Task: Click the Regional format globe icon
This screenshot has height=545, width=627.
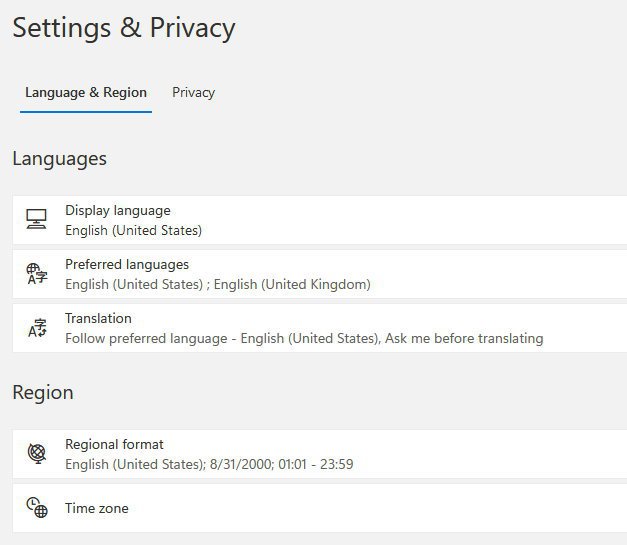Action: [37, 453]
